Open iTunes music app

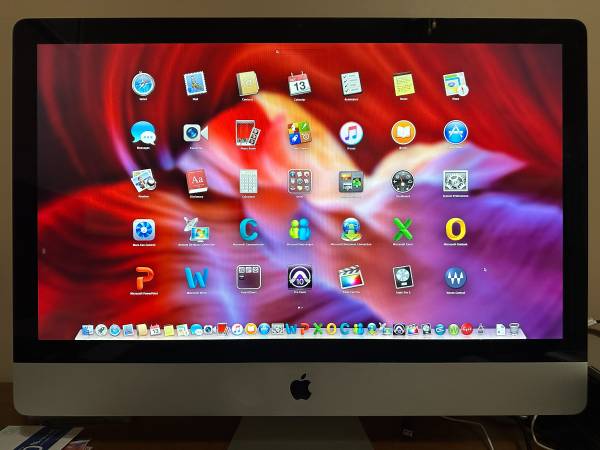pyautogui.click(x=351, y=132)
